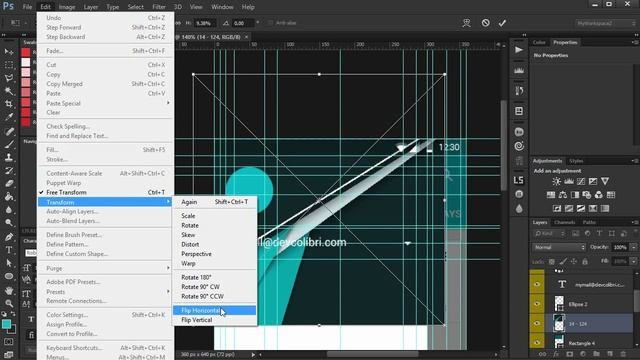The width and height of the screenshot is (640, 360).
Task: Open the Normal blend mode dropdown
Action: pyautogui.click(x=559, y=247)
